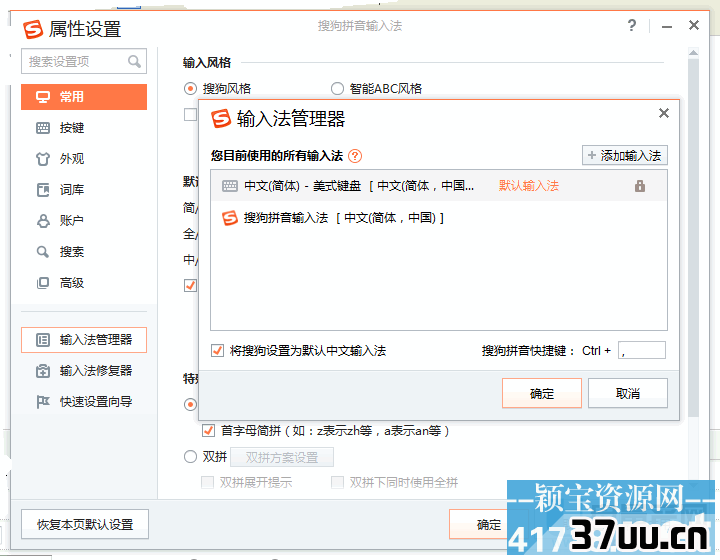Toggle 双拼展开提示 checkbox
The width and height of the screenshot is (720, 560).
coord(208,482)
